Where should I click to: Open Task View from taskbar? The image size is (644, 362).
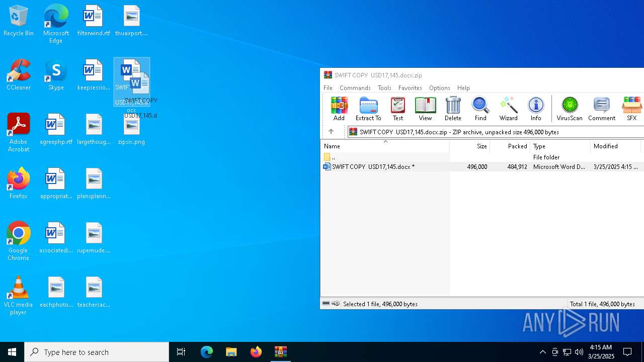(181, 352)
